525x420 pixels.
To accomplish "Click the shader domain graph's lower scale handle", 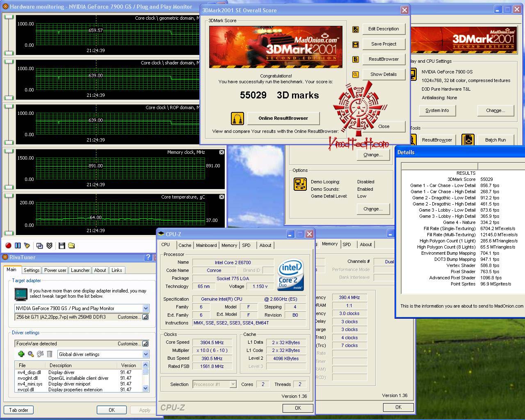I will click(9, 97).
